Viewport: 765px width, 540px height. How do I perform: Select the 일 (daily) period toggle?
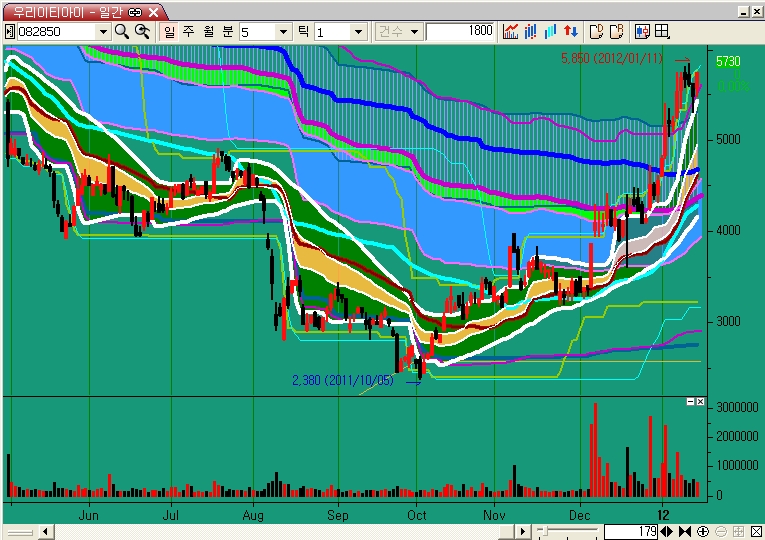[x=169, y=31]
